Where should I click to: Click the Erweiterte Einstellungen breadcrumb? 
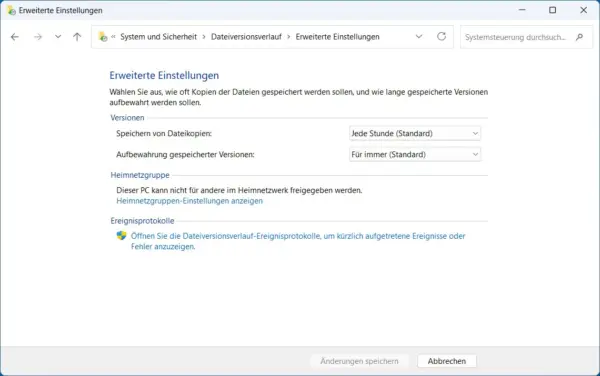click(338, 37)
